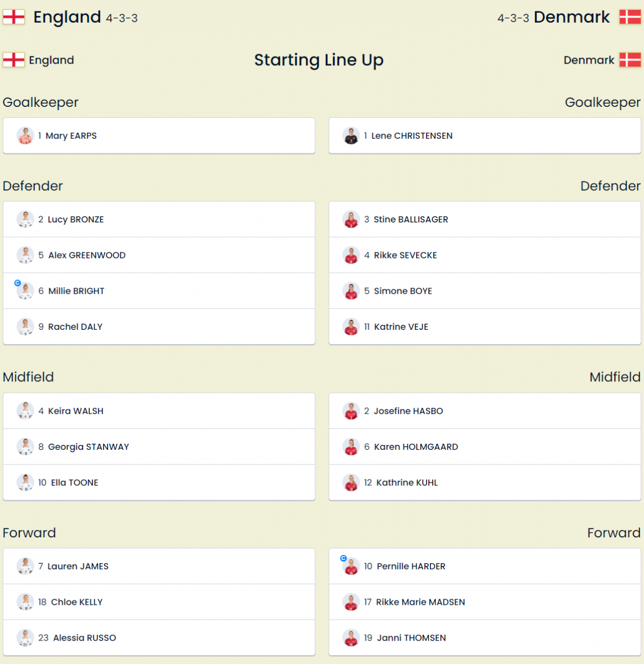644x664 pixels.
Task: Click Lene Christensen goalkeeper avatar
Action: pyautogui.click(x=351, y=136)
